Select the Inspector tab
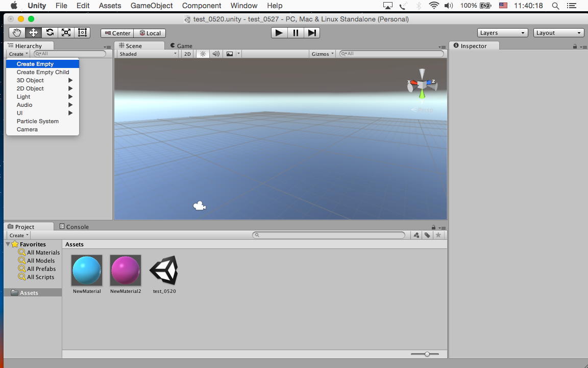The image size is (588, 368). click(x=474, y=46)
